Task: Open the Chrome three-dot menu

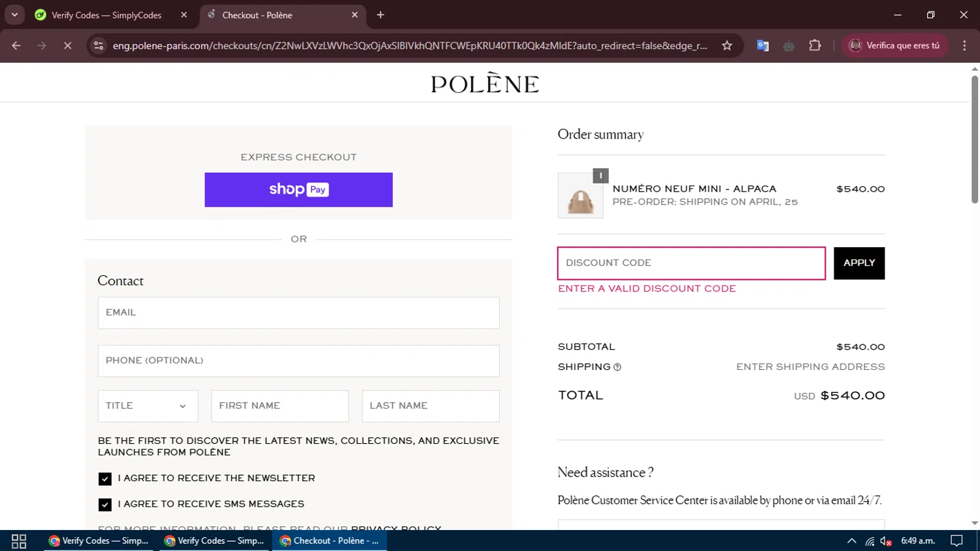Action: click(964, 46)
